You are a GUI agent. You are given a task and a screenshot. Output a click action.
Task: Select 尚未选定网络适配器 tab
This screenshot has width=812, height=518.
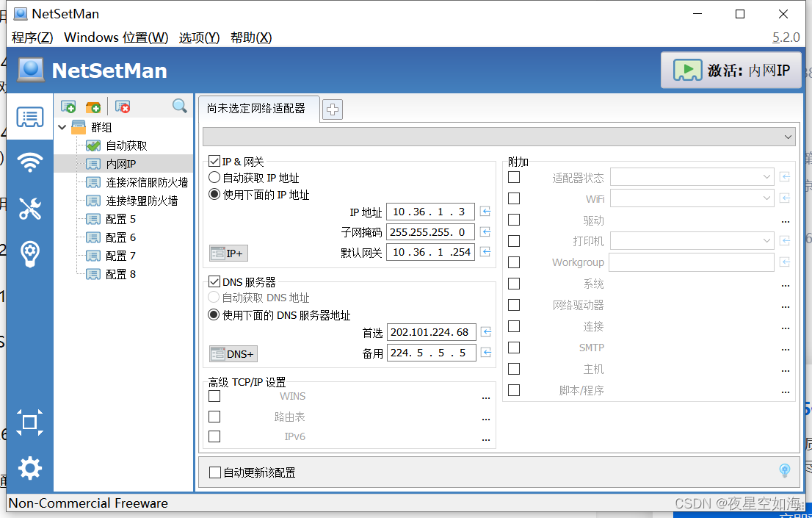(x=259, y=108)
